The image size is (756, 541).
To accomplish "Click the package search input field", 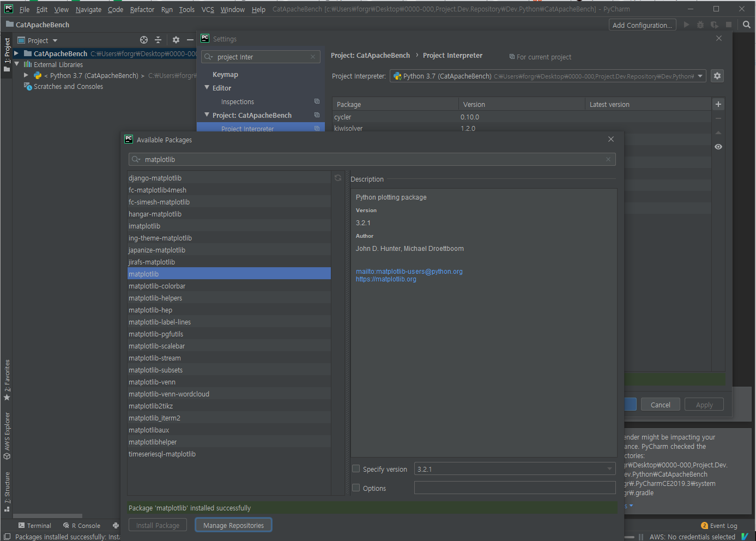I will pos(372,159).
